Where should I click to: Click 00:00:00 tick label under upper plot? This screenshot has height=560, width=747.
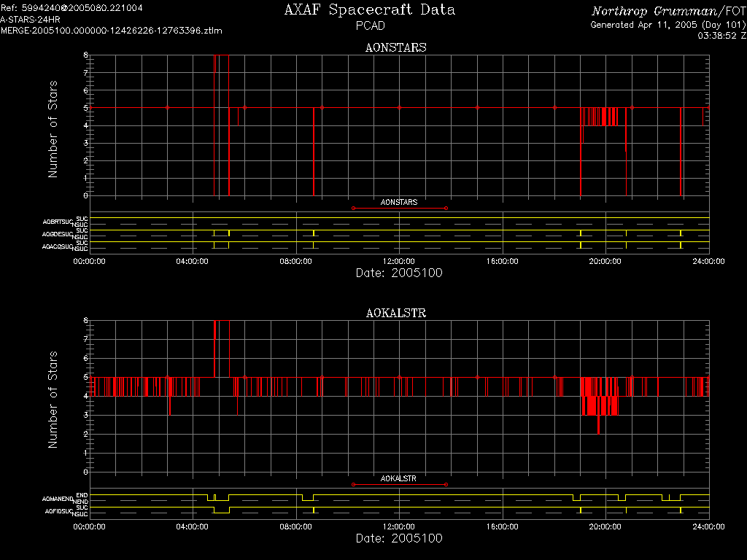90,262
